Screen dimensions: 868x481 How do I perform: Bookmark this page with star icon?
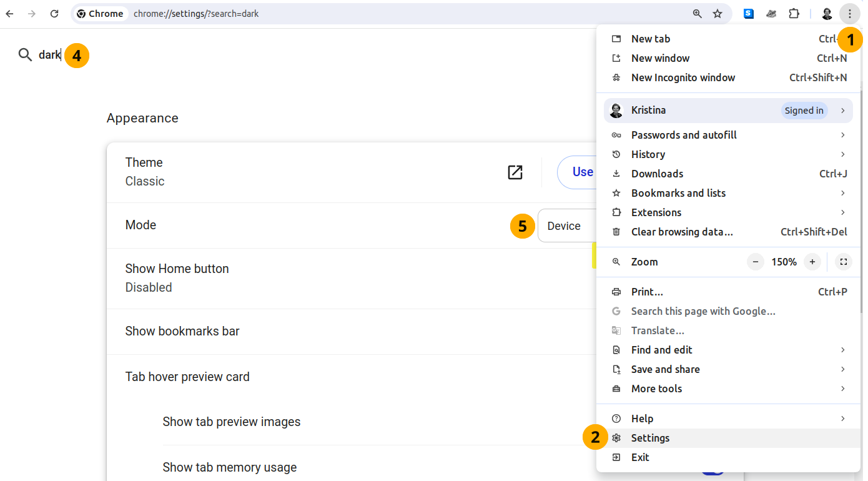[718, 14]
